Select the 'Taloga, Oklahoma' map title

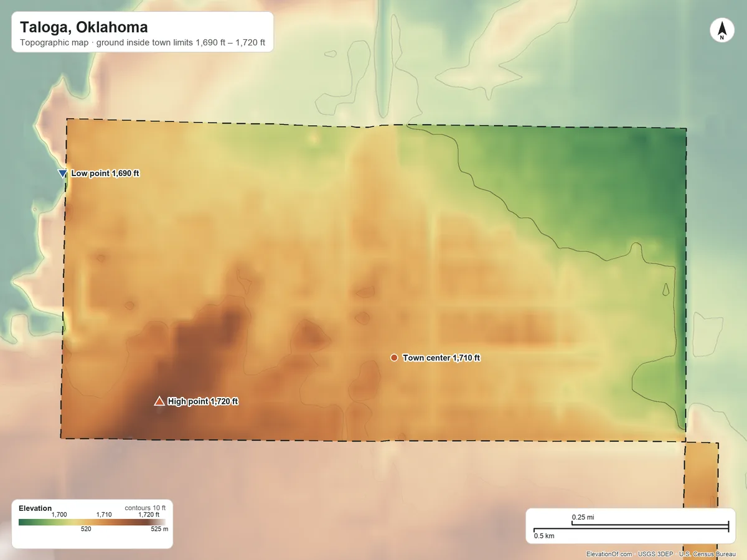(83, 27)
